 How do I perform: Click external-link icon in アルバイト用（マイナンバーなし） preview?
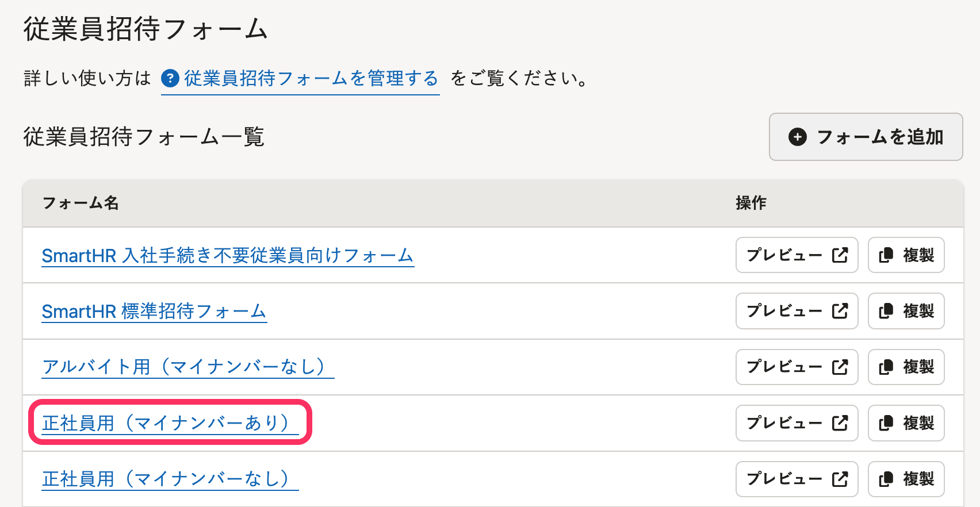[x=840, y=367]
